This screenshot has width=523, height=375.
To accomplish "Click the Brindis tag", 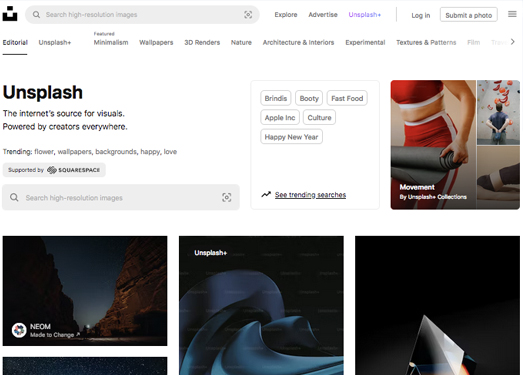I will point(276,98).
